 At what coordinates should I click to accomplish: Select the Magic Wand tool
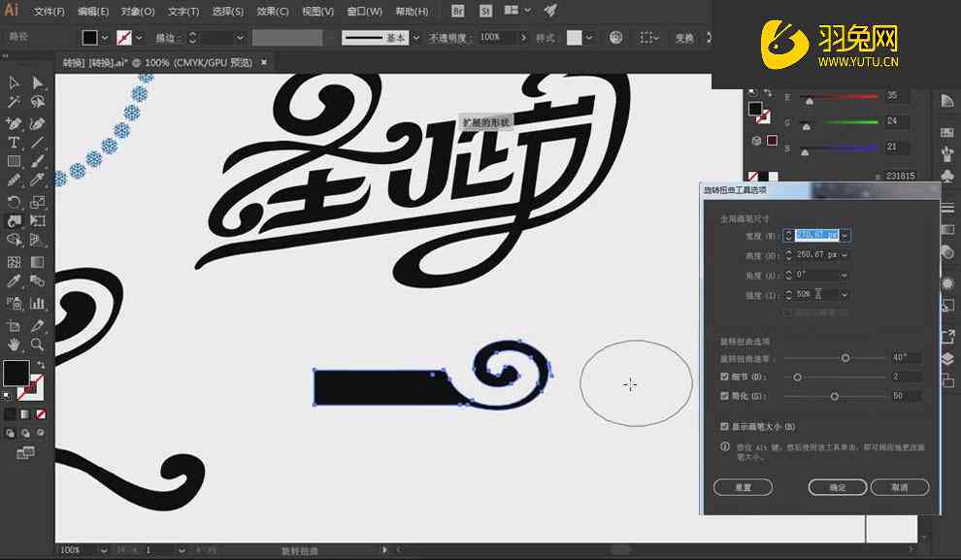pos(14,102)
